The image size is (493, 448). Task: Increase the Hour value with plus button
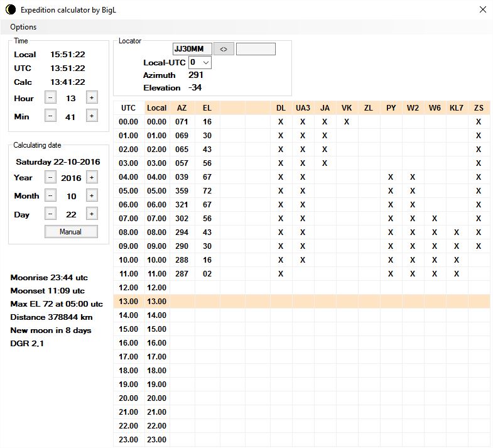click(91, 97)
